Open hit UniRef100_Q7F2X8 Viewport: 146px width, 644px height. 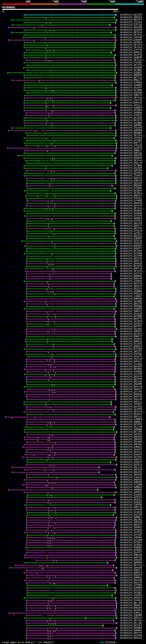[131, 25]
